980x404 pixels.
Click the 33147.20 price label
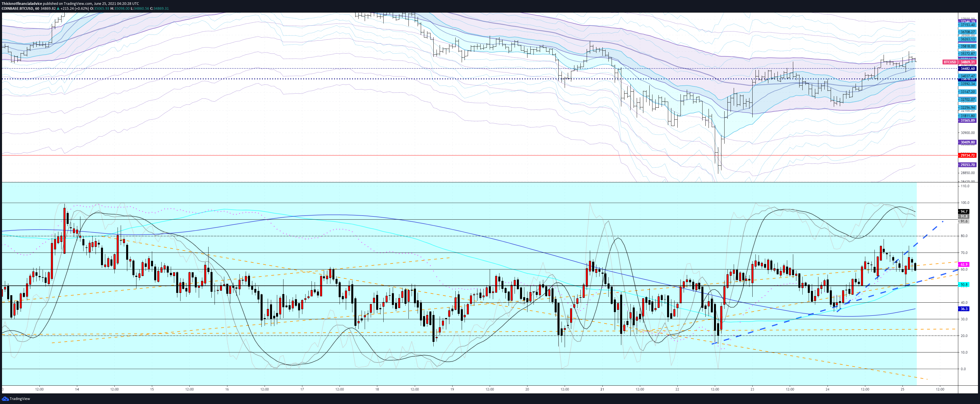tap(967, 92)
